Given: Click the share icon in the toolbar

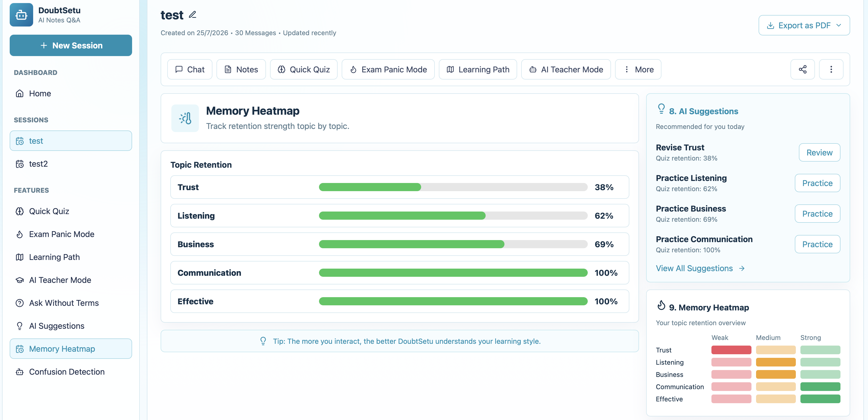Looking at the screenshot, I should pos(802,69).
